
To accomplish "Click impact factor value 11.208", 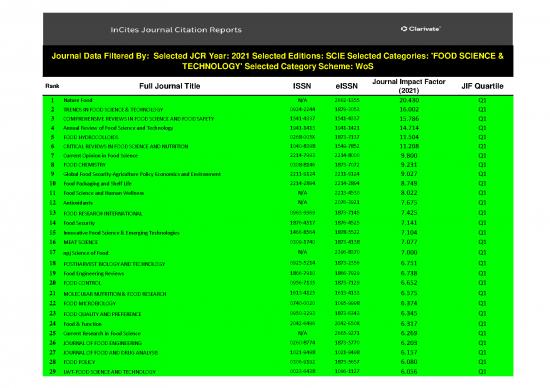I will [409, 146].
